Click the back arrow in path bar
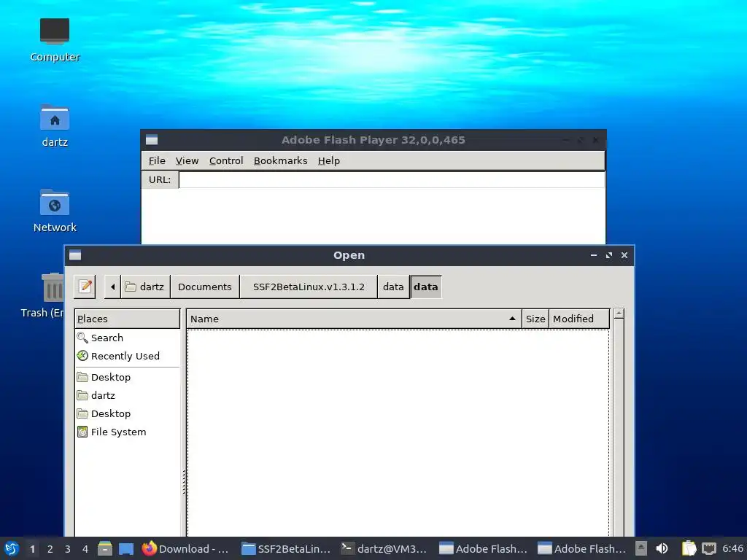The width and height of the screenshot is (747, 560). pyautogui.click(x=112, y=287)
